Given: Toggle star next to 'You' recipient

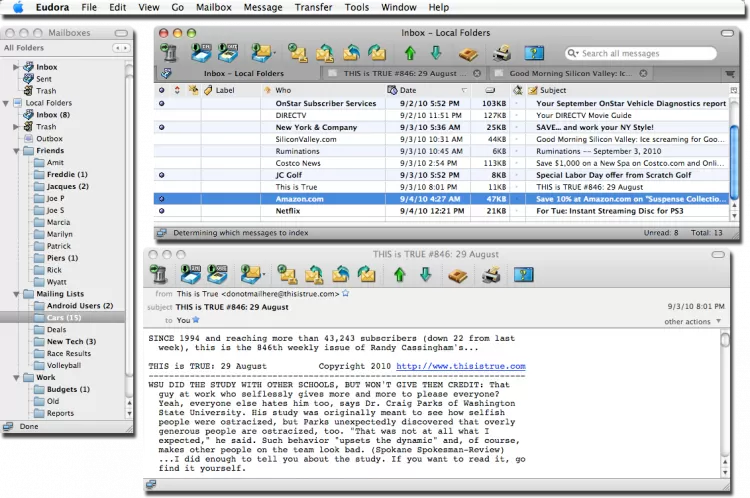Looking at the screenshot, I should click(x=196, y=320).
